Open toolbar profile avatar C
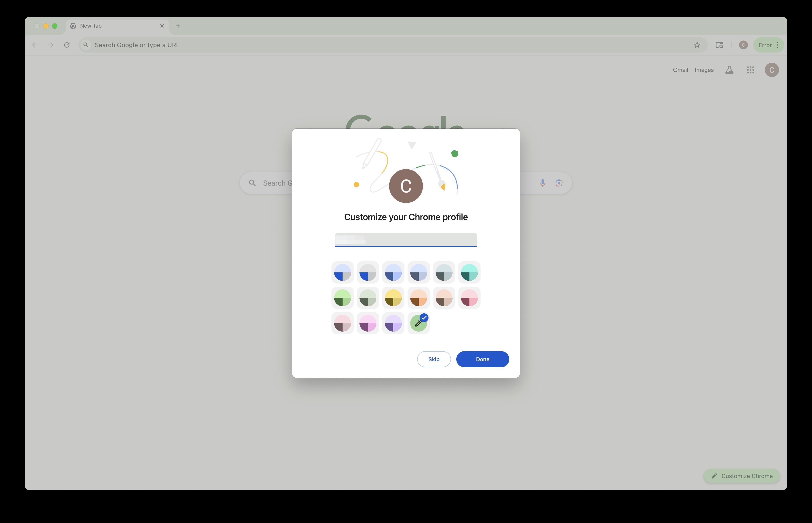Image resolution: width=812 pixels, height=523 pixels. 743,45
